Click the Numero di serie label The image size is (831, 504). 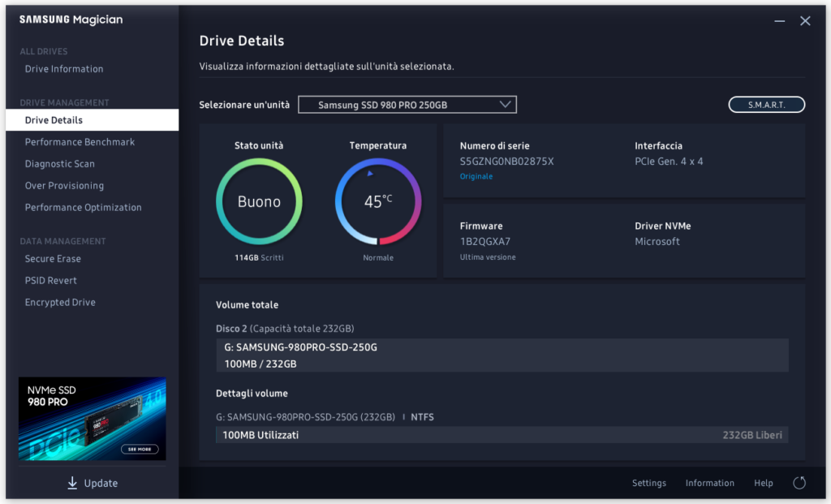pos(494,146)
